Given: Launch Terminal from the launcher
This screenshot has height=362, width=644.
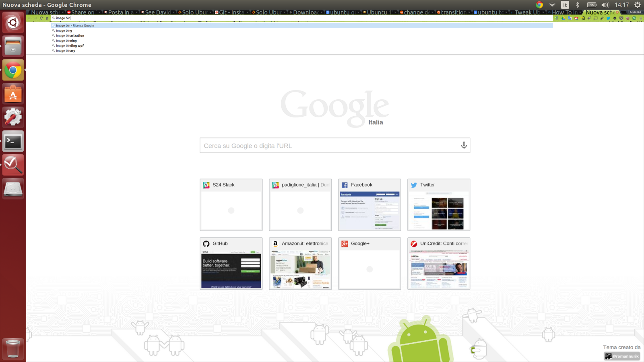Looking at the screenshot, I should click(x=13, y=141).
